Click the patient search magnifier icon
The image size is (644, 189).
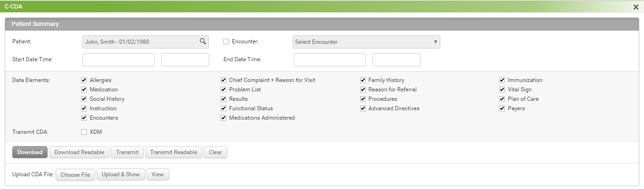coord(203,41)
